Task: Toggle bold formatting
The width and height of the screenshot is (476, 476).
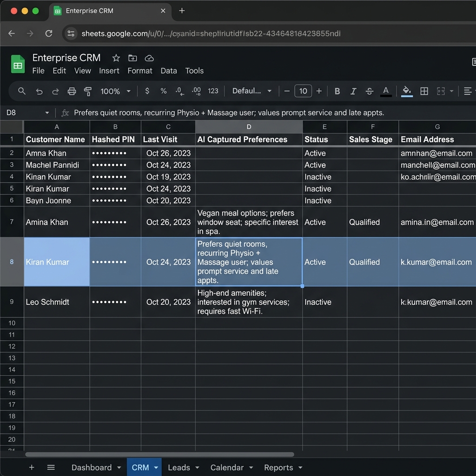Action: click(337, 91)
